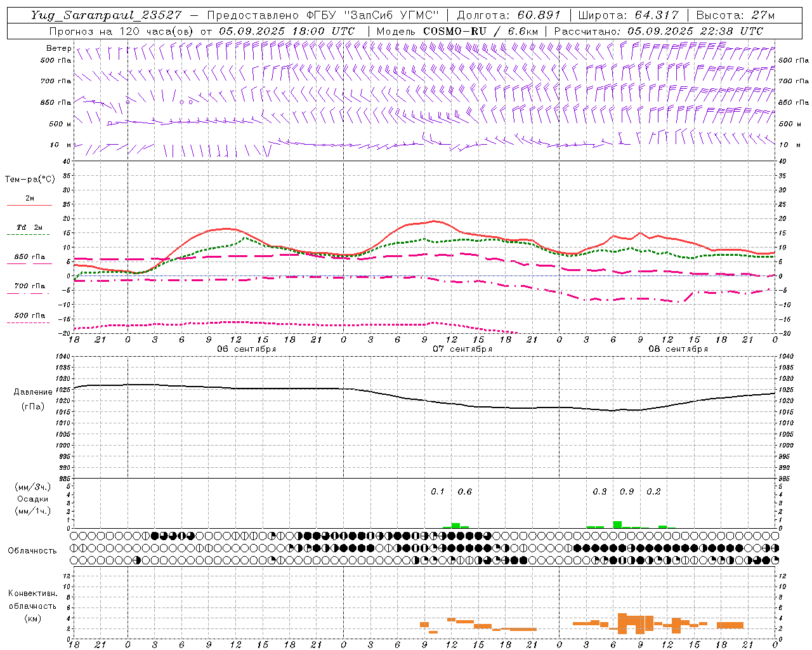The height and width of the screenshot is (650, 812).
Task: Click the 06 сентября date label
Action: (x=246, y=349)
